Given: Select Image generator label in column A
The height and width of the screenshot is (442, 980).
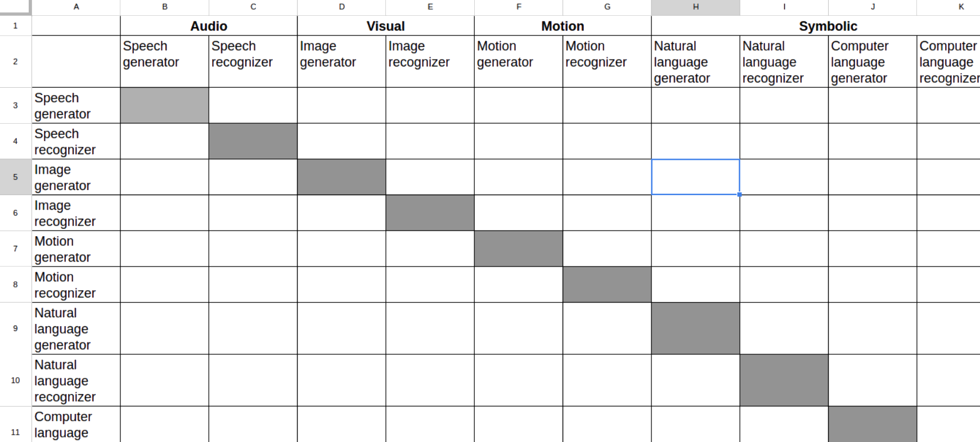Looking at the screenshot, I should click(x=76, y=177).
